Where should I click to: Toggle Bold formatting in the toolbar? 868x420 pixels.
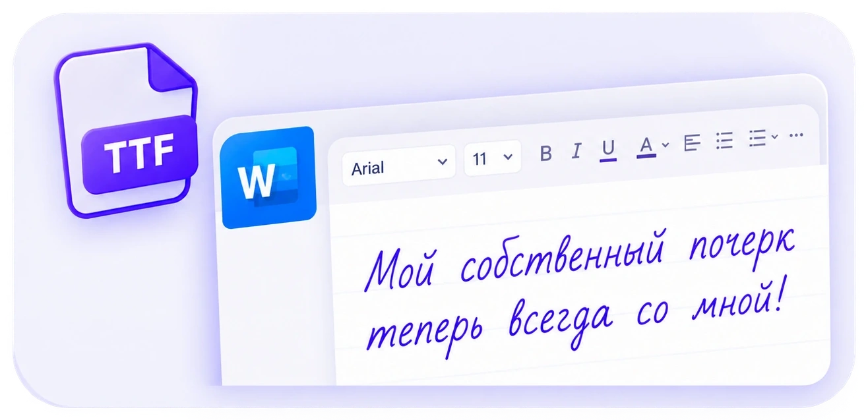click(545, 154)
